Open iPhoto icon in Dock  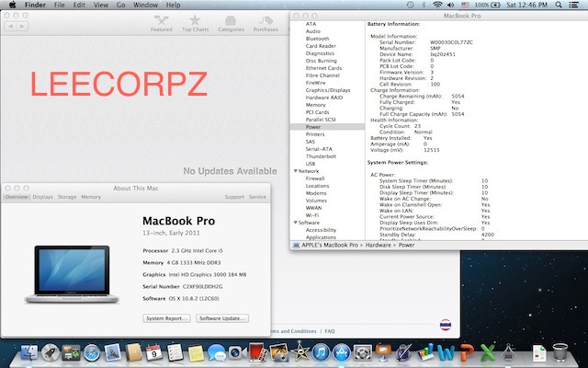[278, 353]
